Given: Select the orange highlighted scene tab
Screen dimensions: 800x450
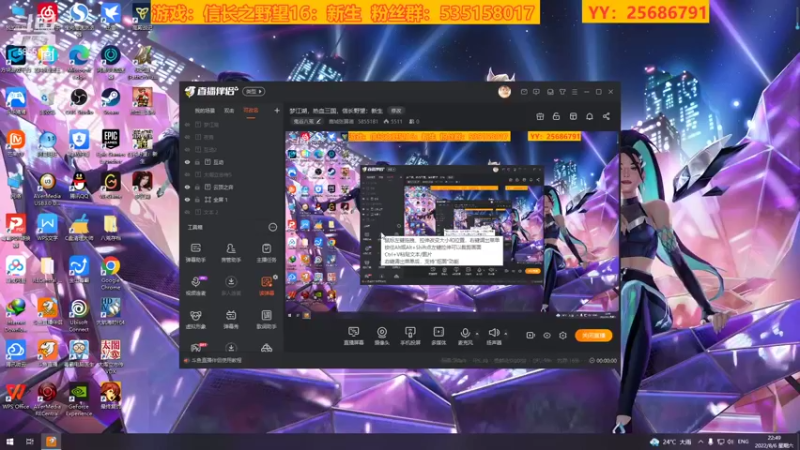Looking at the screenshot, I should pos(251,110).
